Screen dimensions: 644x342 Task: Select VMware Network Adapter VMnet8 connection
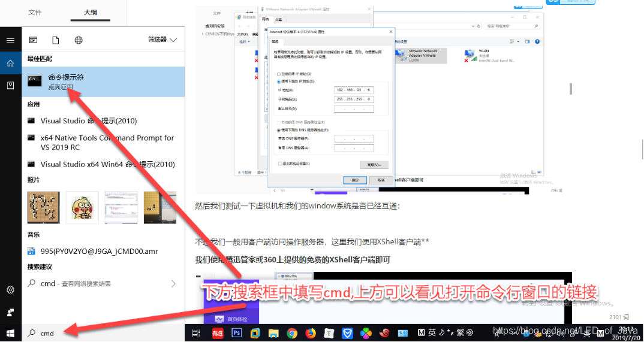(420, 56)
